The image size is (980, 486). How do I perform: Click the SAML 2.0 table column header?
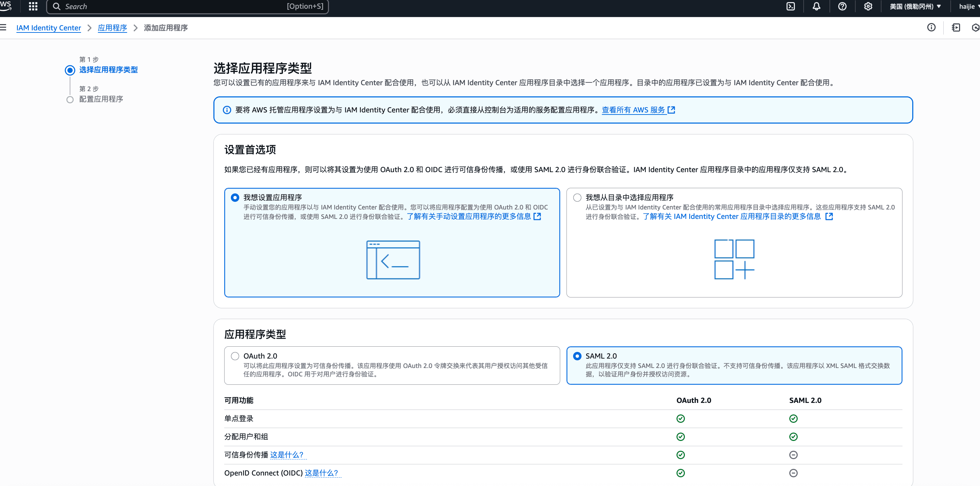point(805,400)
